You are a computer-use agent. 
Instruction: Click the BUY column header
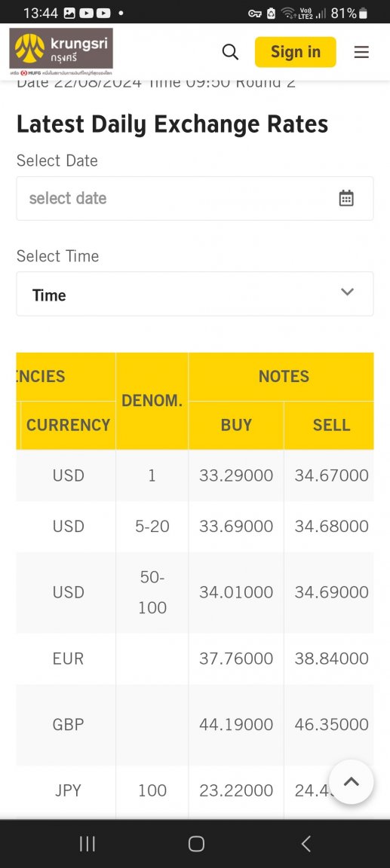[237, 425]
